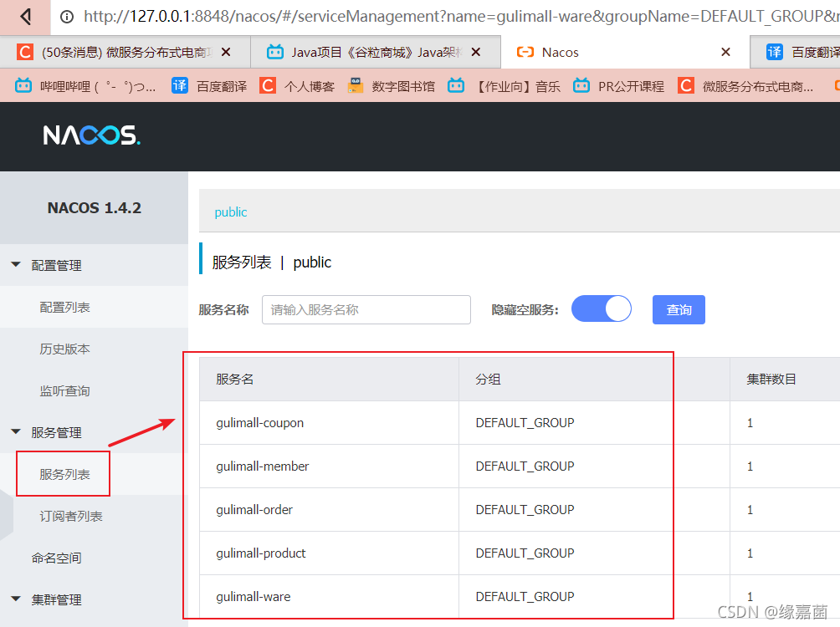The image size is (840, 627).
Task: Click the 数字图书馆 bookmark icon
Action: pos(356,85)
